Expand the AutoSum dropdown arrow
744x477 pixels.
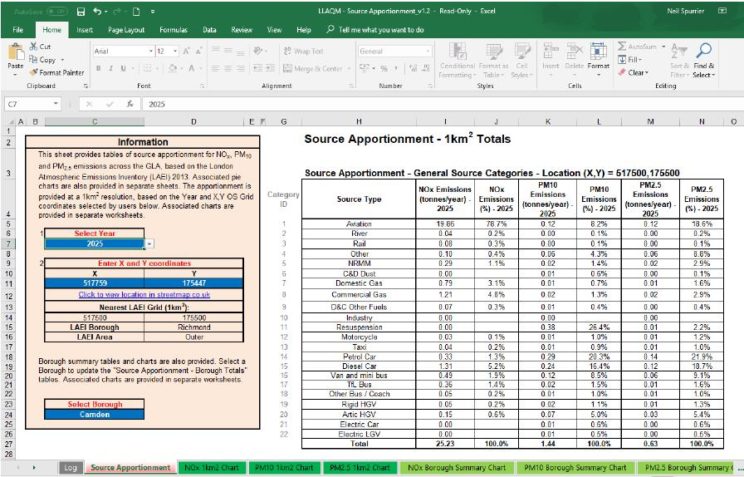coord(663,47)
